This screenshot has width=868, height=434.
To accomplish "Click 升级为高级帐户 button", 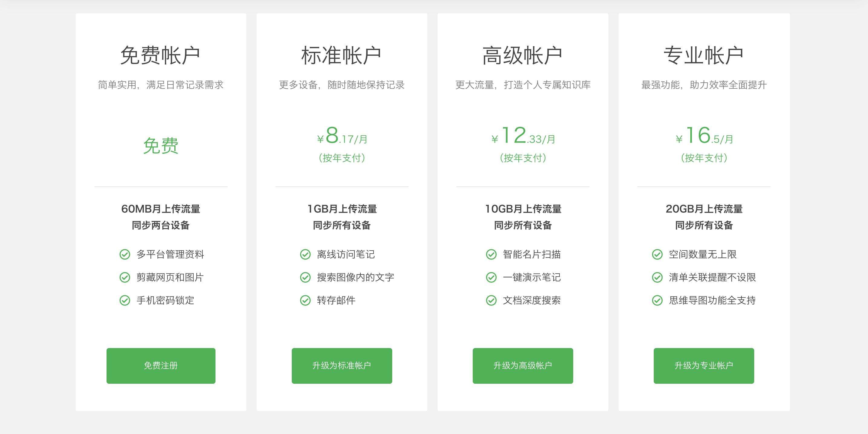I will coord(523,366).
